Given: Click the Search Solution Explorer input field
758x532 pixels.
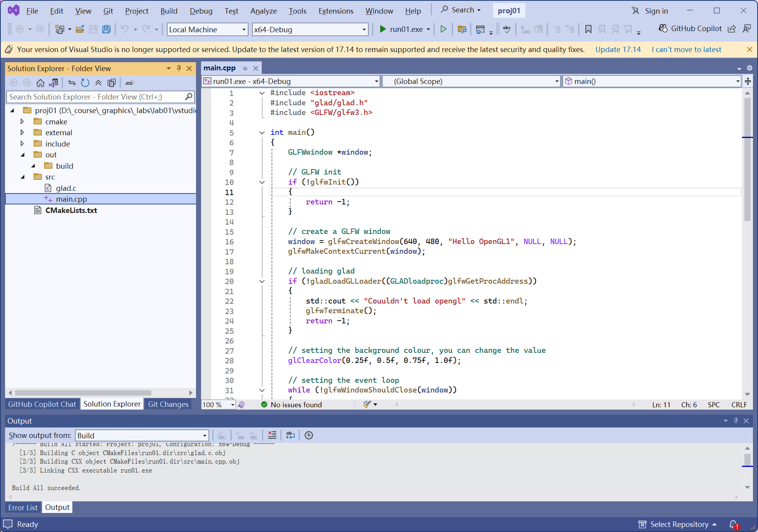Looking at the screenshot, I should point(95,97).
